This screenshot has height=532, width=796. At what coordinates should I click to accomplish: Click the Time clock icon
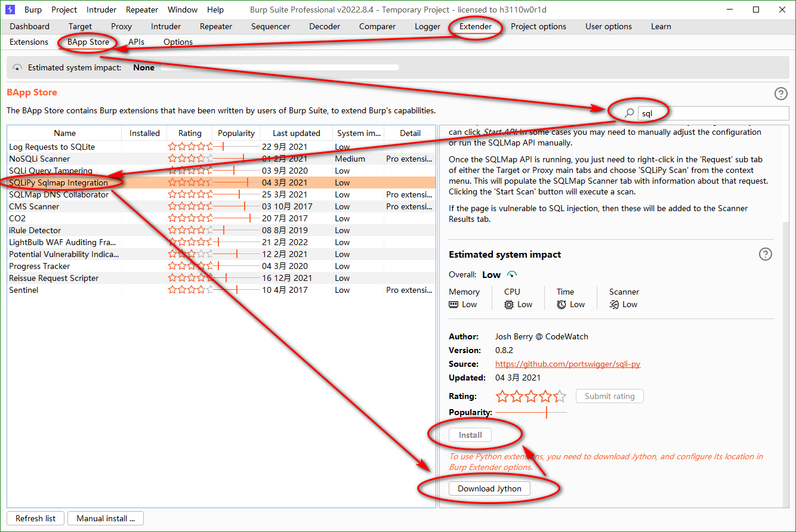[561, 304]
